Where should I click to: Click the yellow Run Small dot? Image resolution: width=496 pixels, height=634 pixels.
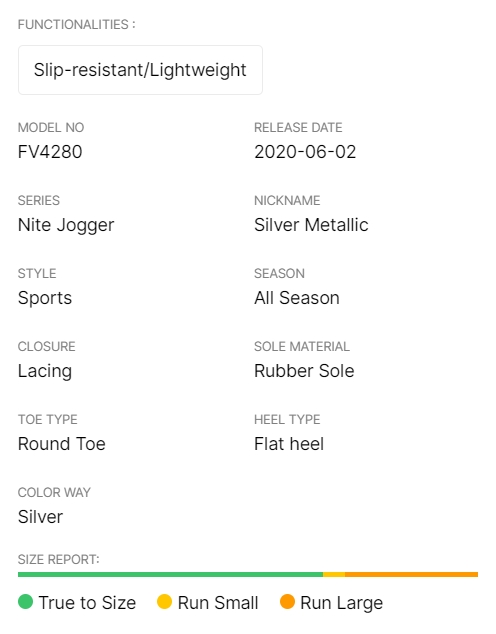(164, 601)
